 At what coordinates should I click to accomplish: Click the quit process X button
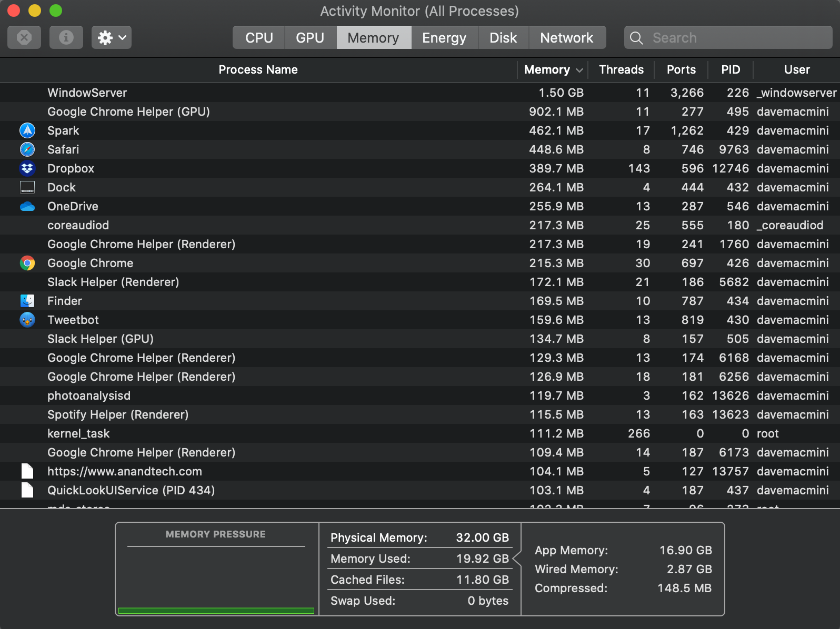[24, 37]
